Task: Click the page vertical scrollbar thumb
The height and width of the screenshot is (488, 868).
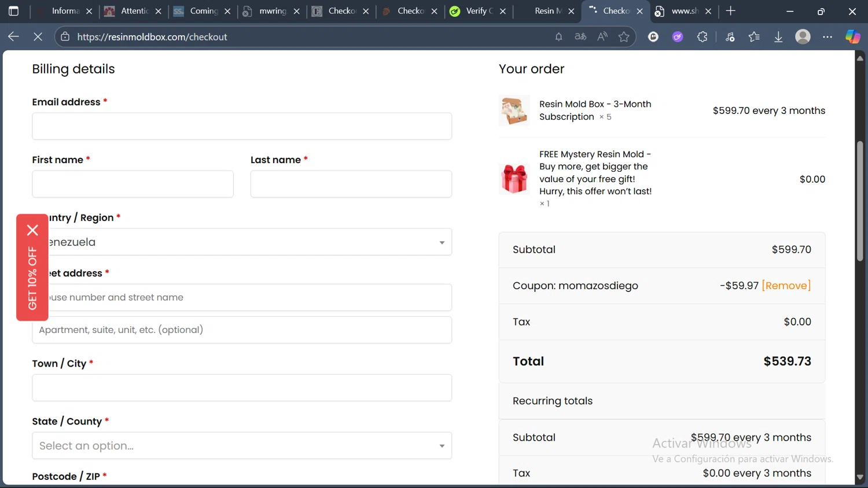Action: click(x=860, y=201)
